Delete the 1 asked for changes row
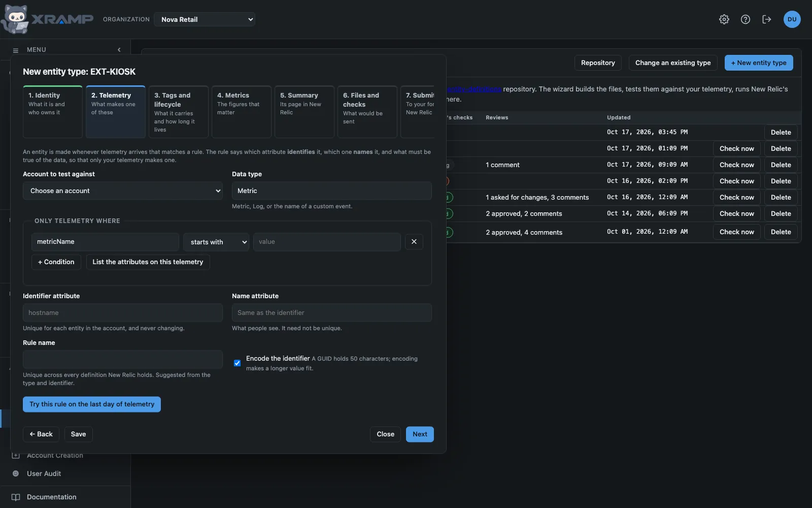Image resolution: width=812 pixels, height=508 pixels. click(x=781, y=198)
